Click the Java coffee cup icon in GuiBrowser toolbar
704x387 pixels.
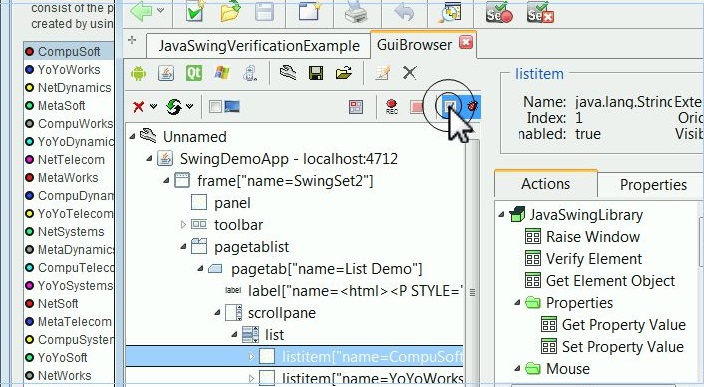click(166, 73)
